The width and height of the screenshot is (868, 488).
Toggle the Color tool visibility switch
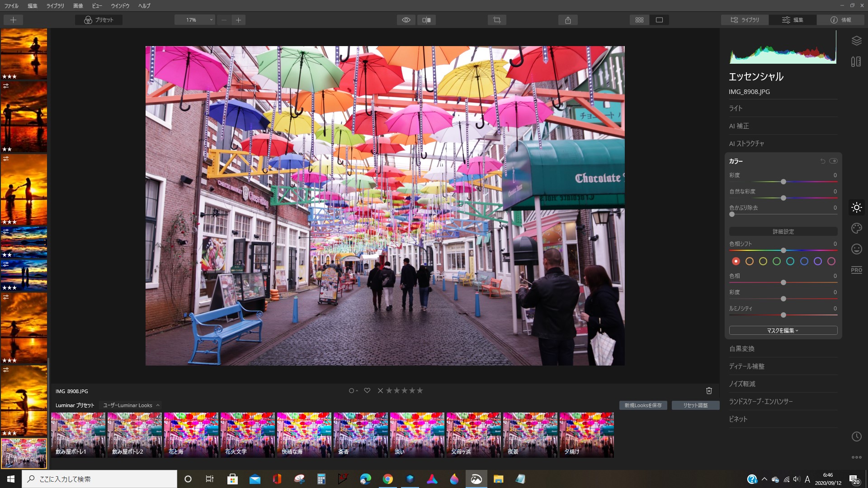click(x=833, y=161)
